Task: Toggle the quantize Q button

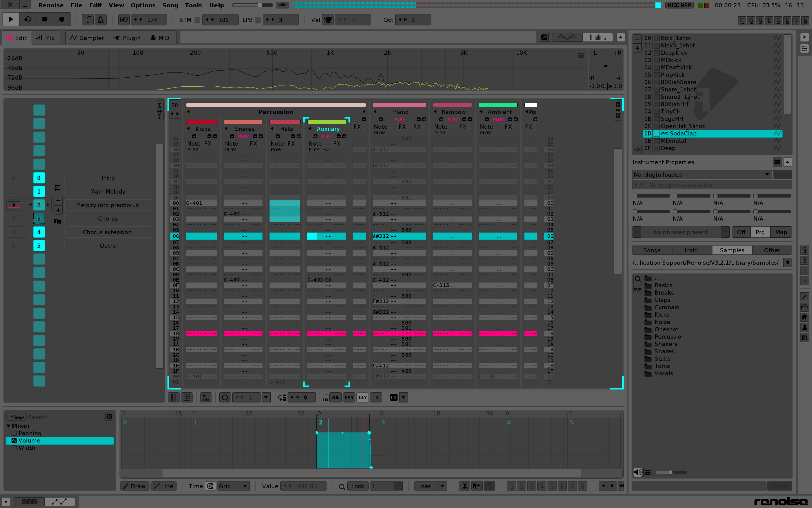Action: [x=225, y=397]
